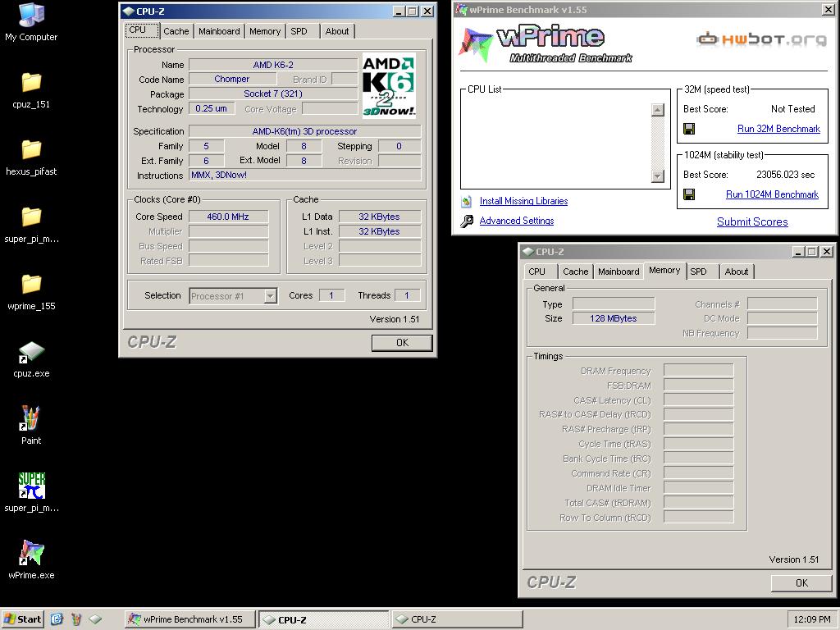
Task: Run 32M Benchmark link
Action: point(778,129)
